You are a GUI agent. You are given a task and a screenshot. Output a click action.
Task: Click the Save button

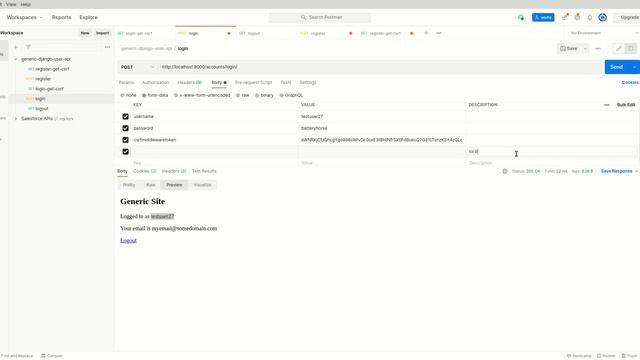(x=569, y=49)
